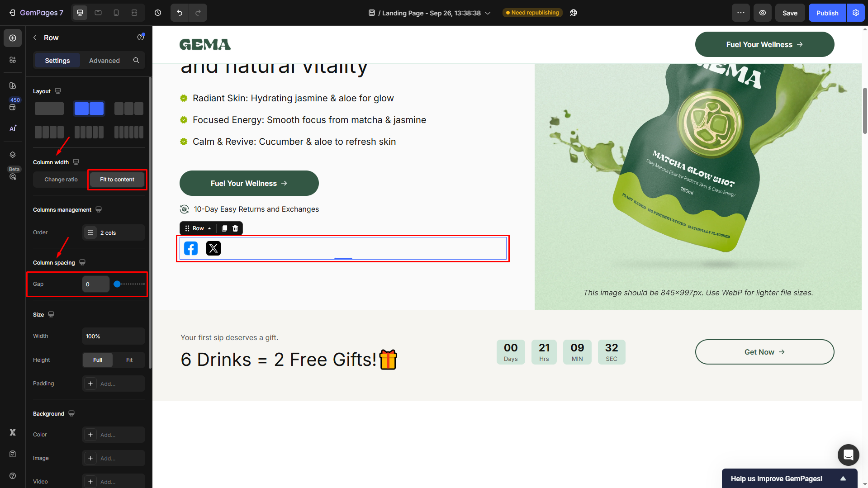Add a Background Video
This screenshot has width=868, height=488.
click(114, 481)
